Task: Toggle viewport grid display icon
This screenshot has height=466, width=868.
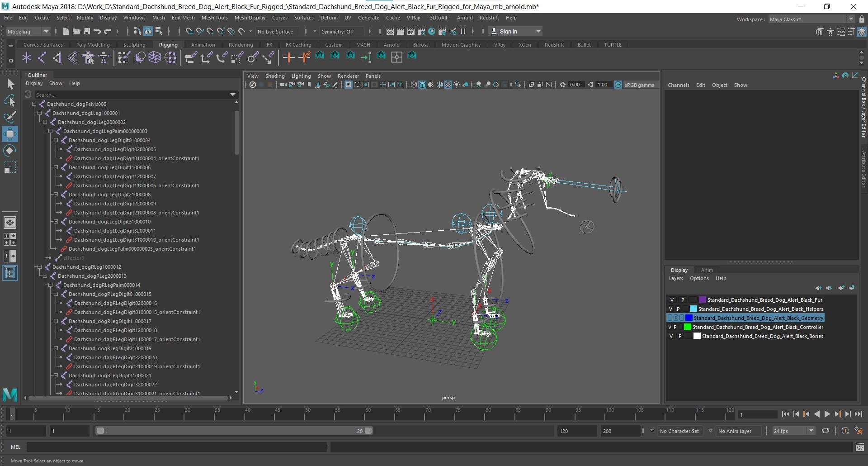Action: pyautogui.click(x=348, y=85)
